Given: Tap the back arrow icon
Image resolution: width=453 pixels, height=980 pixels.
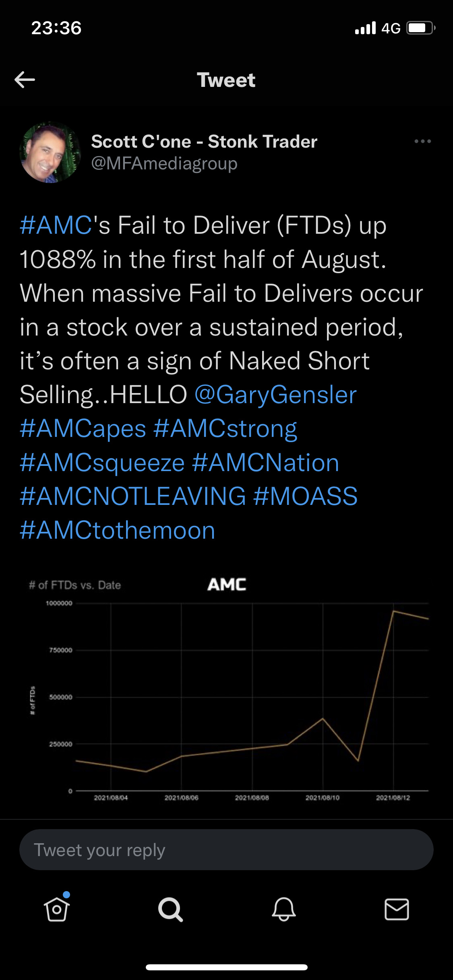Looking at the screenshot, I should pyautogui.click(x=25, y=80).
